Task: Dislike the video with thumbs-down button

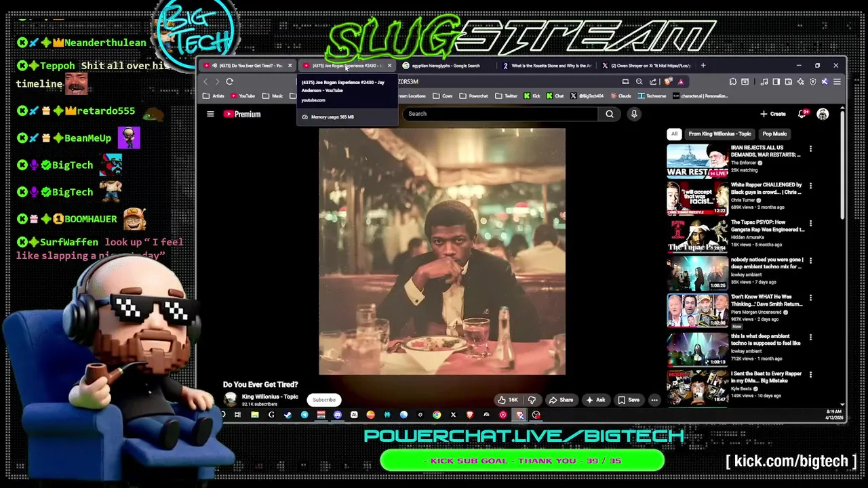Action: click(532, 400)
